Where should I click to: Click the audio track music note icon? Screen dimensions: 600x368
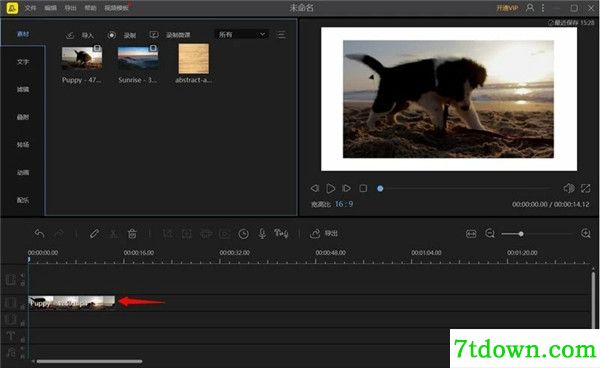click(10, 352)
